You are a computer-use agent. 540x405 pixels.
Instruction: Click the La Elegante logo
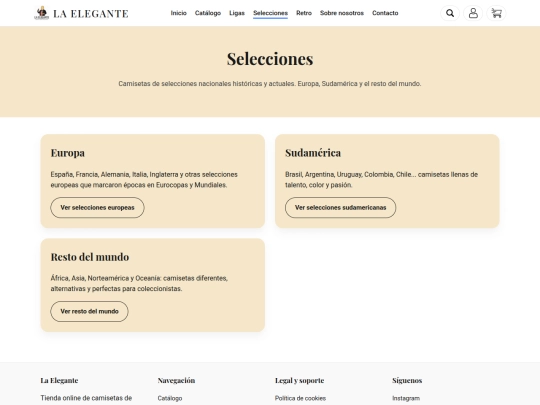(81, 13)
